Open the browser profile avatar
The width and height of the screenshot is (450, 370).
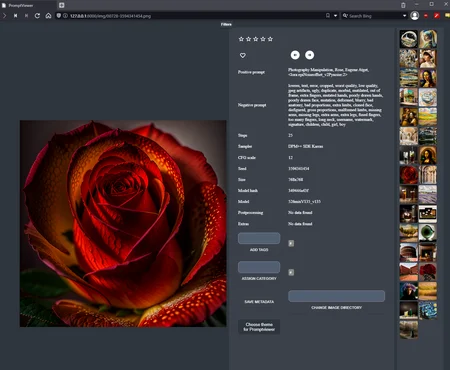(x=415, y=16)
